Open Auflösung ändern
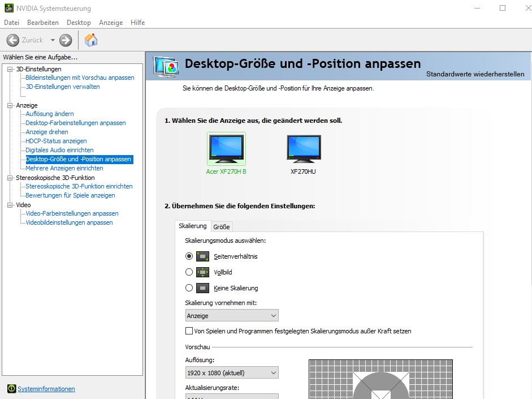The width and height of the screenshot is (532, 399). coord(50,114)
